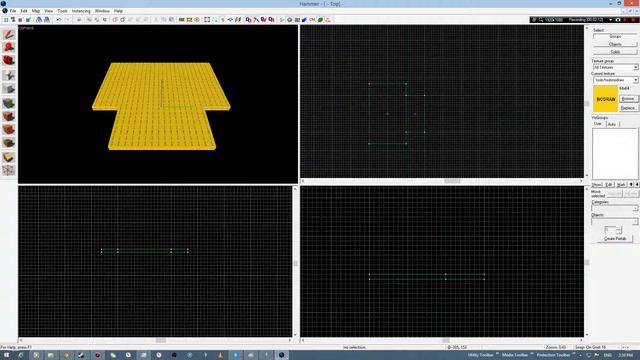Click inside the VisGroups list box
The height and width of the screenshot is (360, 640).
click(615, 154)
